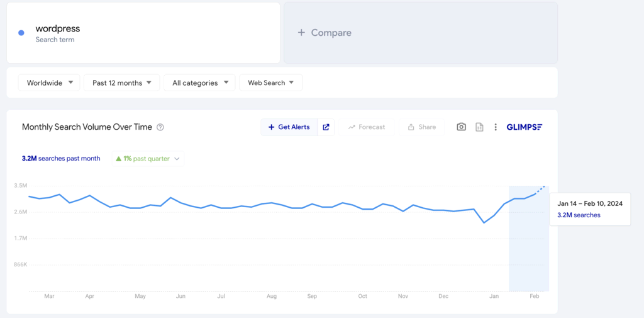Click the CSV export file icon
The width and height of the screenshot is (644, 318).
(479, 127)
